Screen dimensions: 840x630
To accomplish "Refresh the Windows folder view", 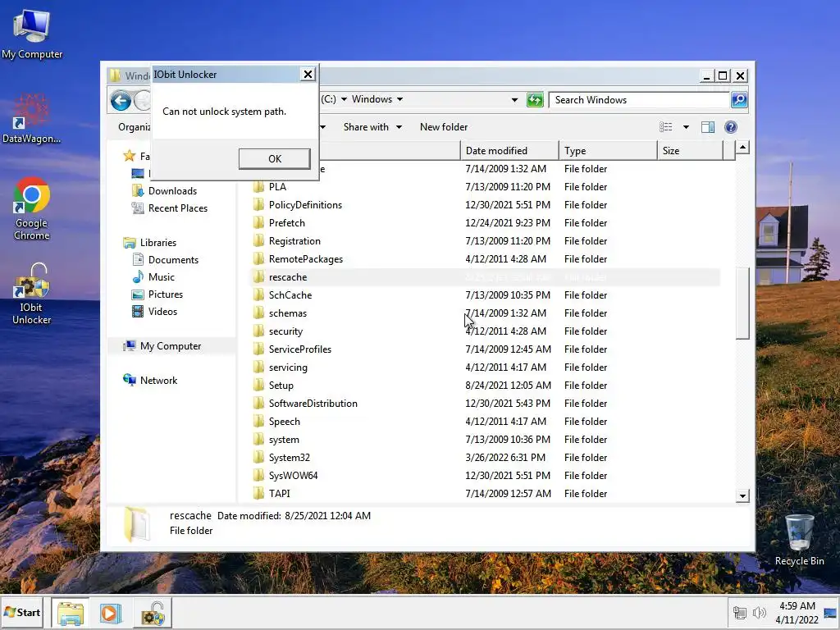I will coord(535,99).
